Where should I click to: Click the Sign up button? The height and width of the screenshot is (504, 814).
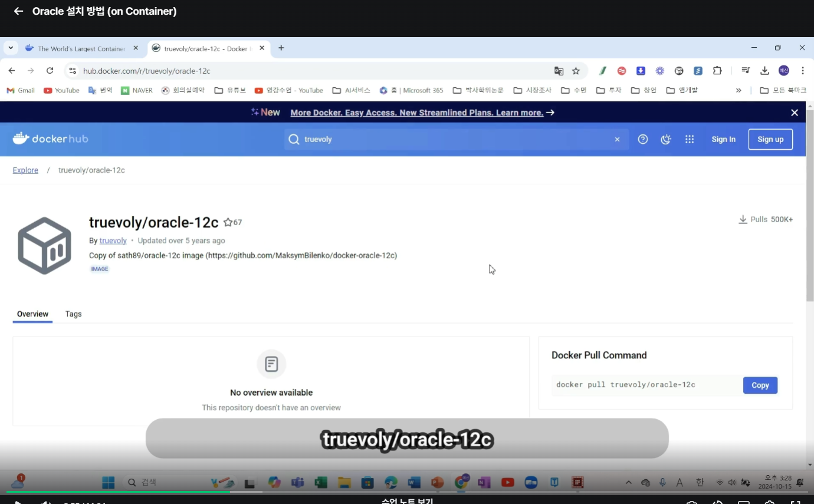(770, 139)
